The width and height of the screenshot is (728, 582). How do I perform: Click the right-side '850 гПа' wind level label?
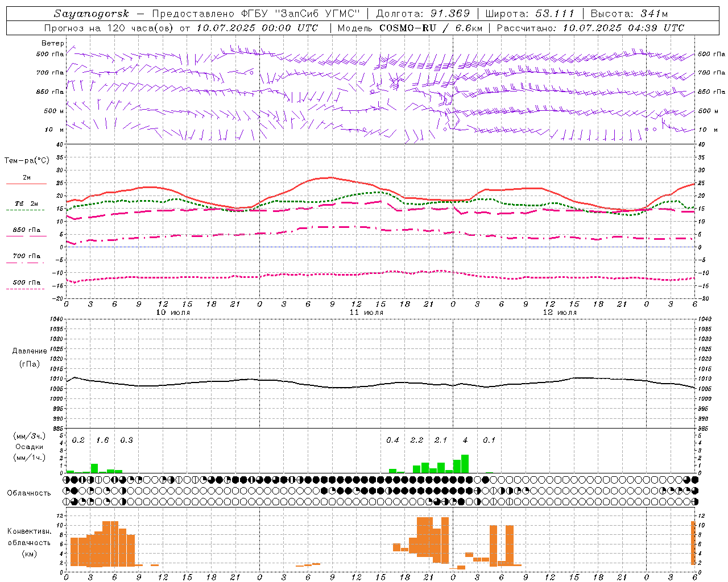[x=712, y=92]
